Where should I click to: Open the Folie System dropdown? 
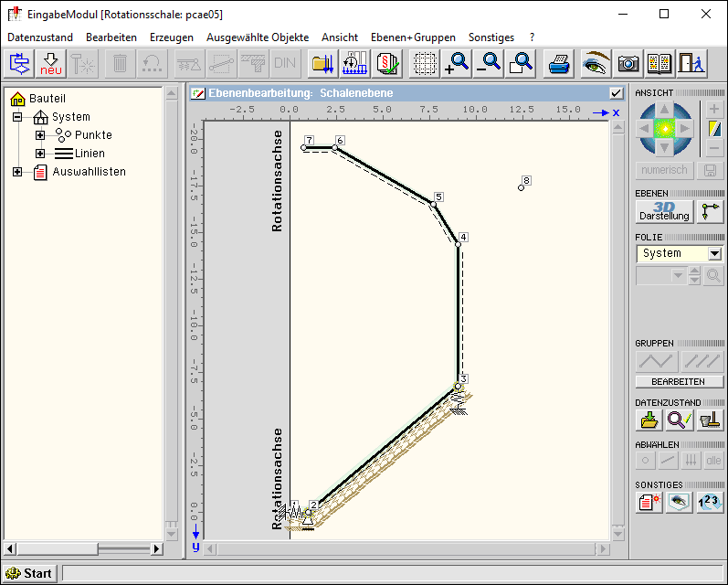714,253
